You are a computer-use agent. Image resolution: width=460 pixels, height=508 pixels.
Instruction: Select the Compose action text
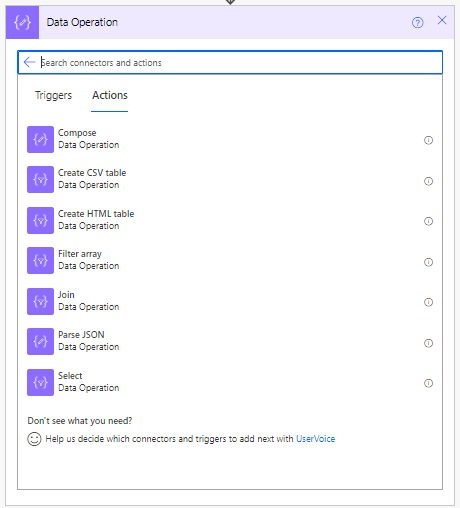click(77, 133)
